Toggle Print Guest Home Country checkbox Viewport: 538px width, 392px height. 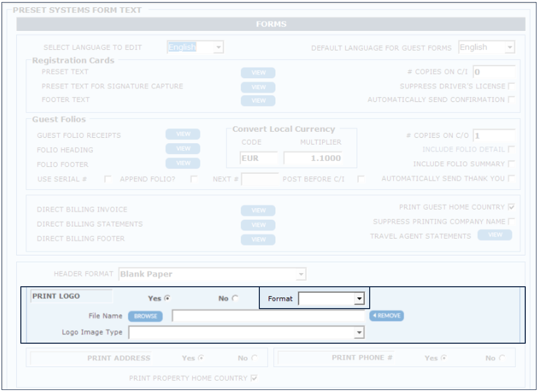pyautogui.click(x=511, y=207)
